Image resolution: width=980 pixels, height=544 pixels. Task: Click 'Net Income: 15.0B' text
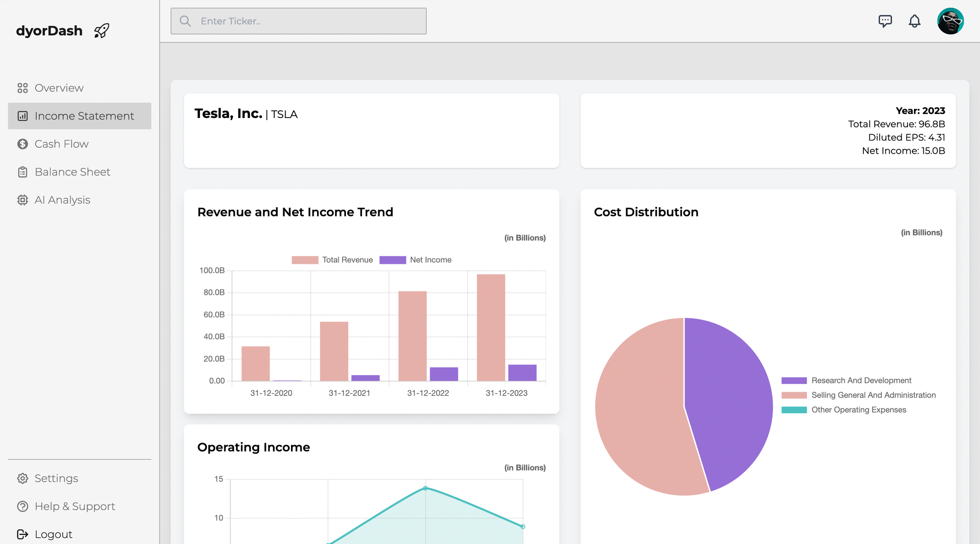(904, 151)
